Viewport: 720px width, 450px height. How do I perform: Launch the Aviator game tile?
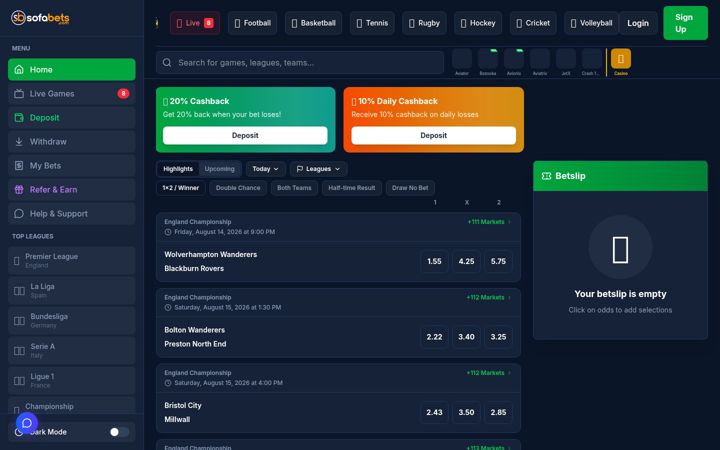(x=462, y=62)
